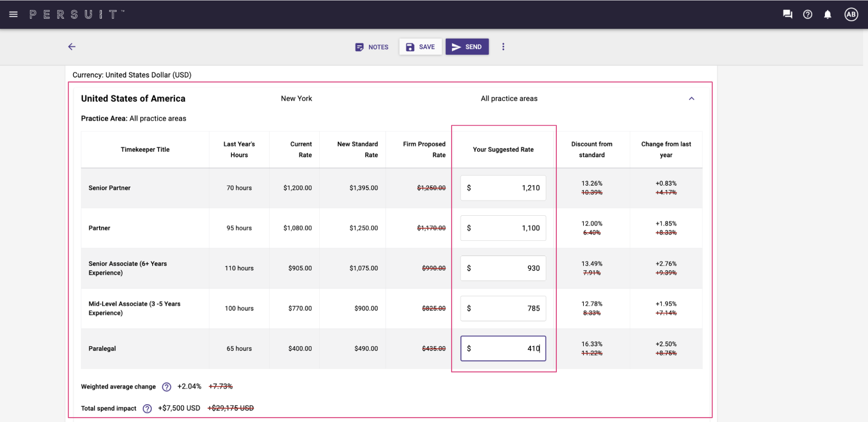The height and width of the screenshot is (422, 868).
Task: Select the '+2.04%' weighted average value
Action: (x=189, y=386)
